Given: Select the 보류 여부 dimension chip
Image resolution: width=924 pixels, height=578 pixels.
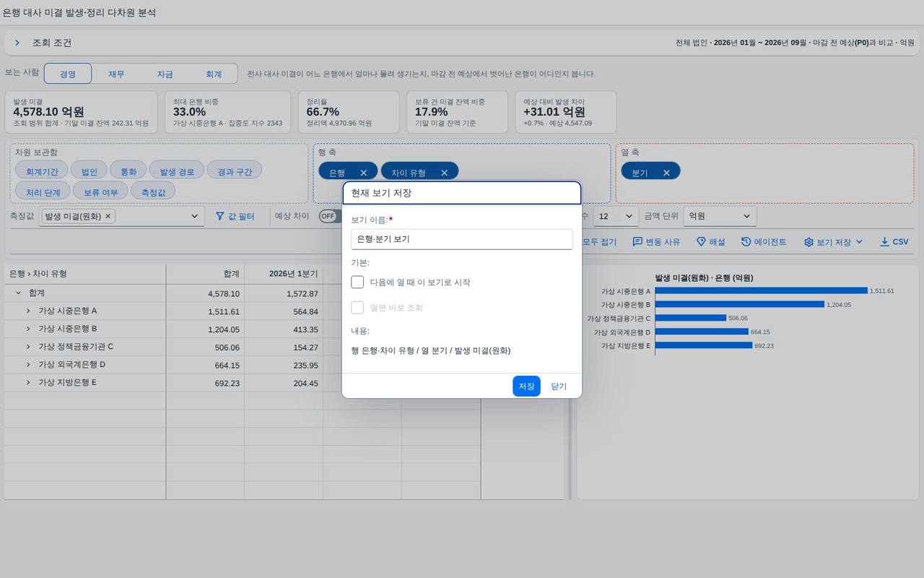Looking at the screenshot, I should (x=101, y=191).
